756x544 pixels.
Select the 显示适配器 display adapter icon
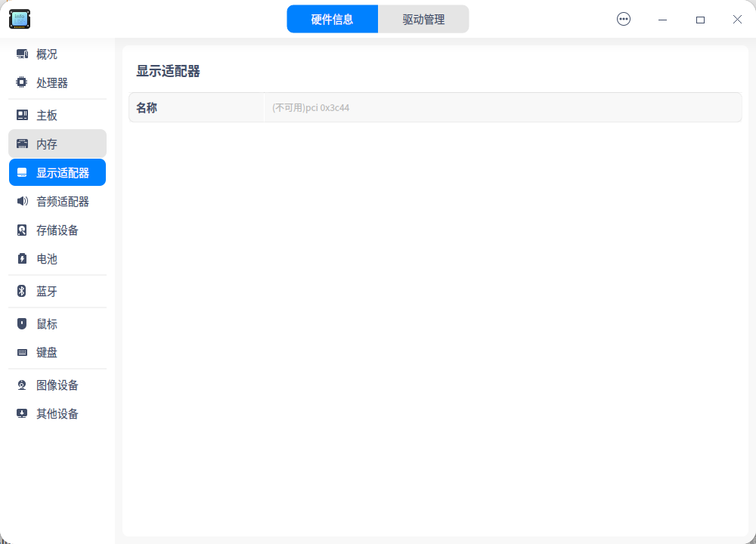(21, 172)
